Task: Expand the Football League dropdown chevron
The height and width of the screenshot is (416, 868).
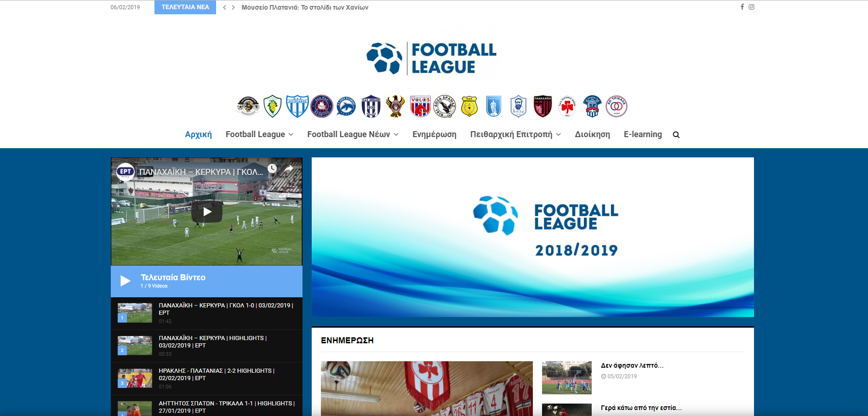Action: pos(291,135)
